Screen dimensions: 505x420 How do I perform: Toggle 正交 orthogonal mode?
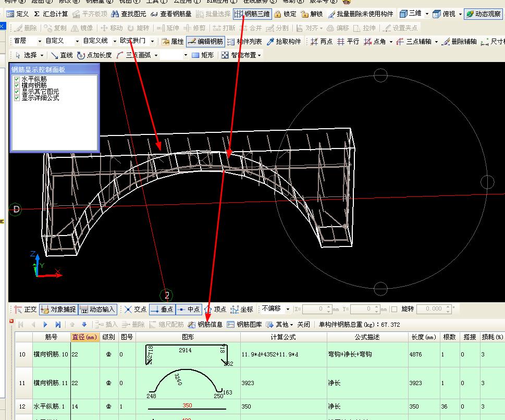[x=25, y=309]
